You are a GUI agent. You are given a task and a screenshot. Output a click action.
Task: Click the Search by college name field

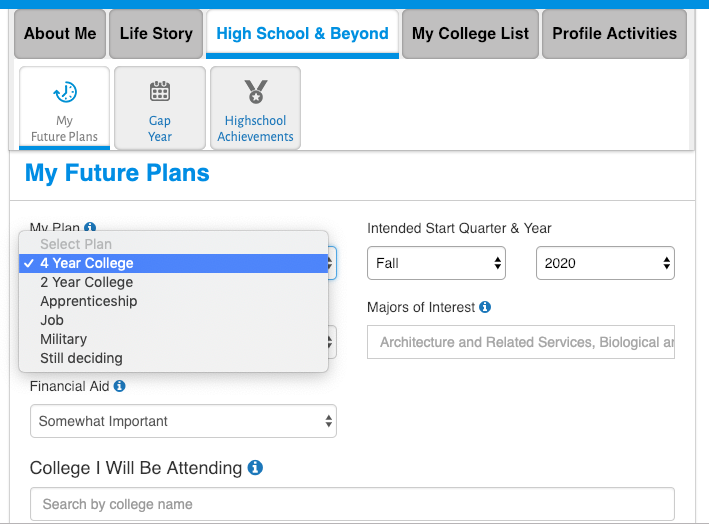coord(352,504)
